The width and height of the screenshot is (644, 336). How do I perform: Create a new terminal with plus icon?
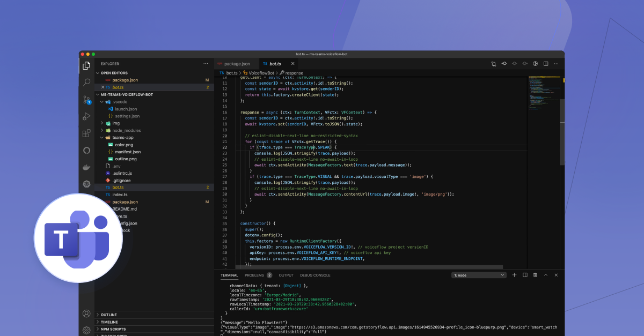click(x=514, y=275)
